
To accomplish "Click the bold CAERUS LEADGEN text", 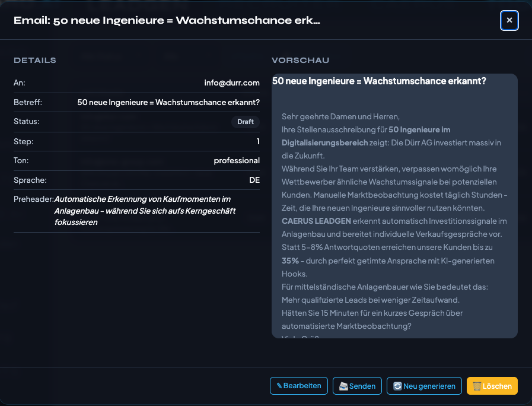I will tap(317, 221).
